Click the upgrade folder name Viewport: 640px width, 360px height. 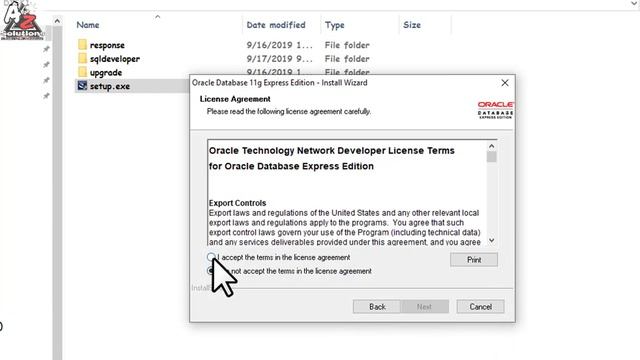(106, 73)
